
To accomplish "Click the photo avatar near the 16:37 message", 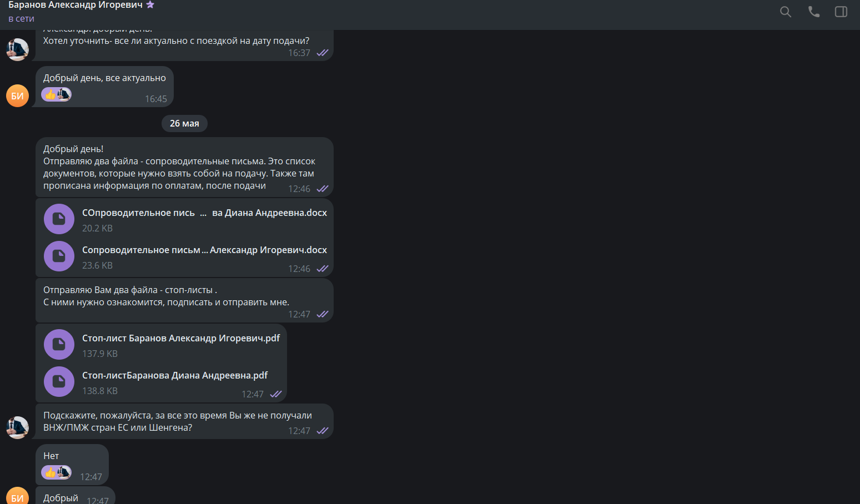I will point(17,49).
